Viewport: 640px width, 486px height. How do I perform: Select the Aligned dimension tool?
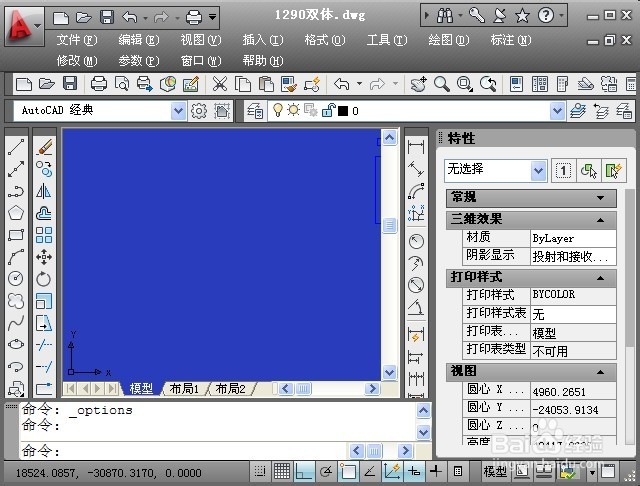coord(416,169)
